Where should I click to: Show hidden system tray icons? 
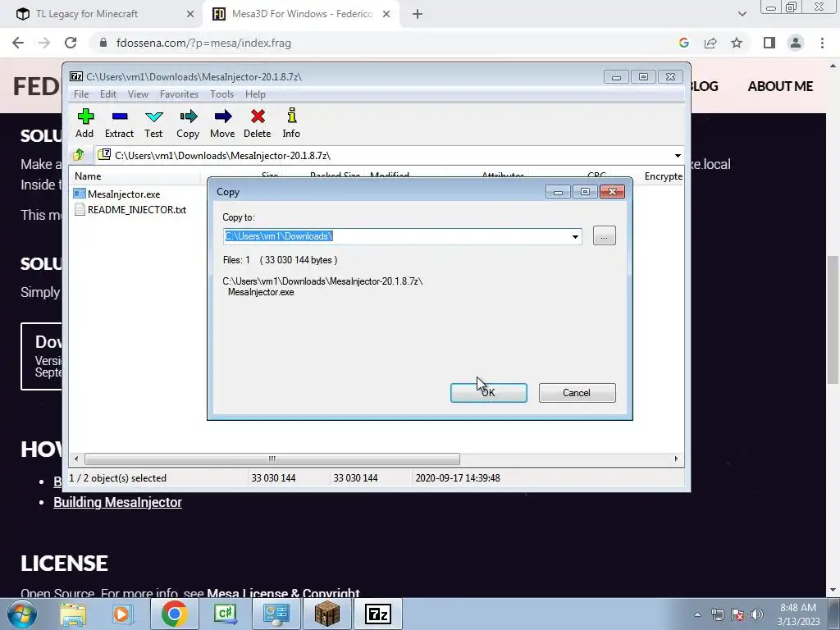(697, 614)
